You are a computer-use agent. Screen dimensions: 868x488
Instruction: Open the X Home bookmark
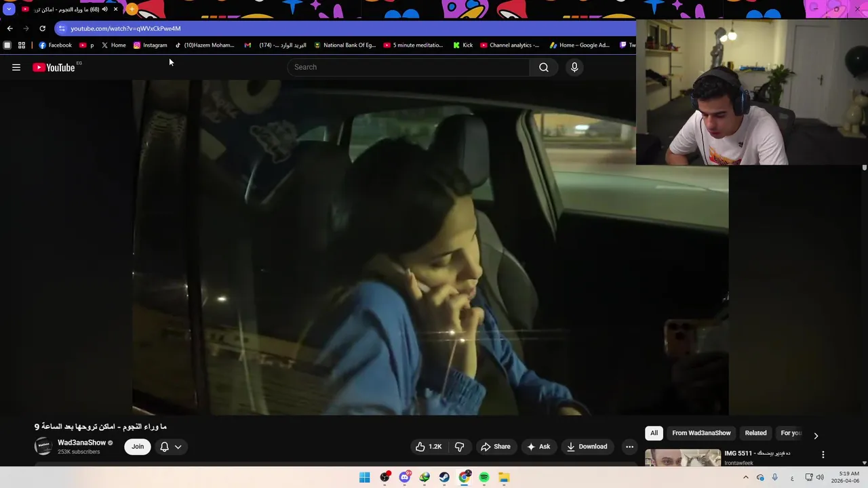pyautogui.click(x=113, y=45)
